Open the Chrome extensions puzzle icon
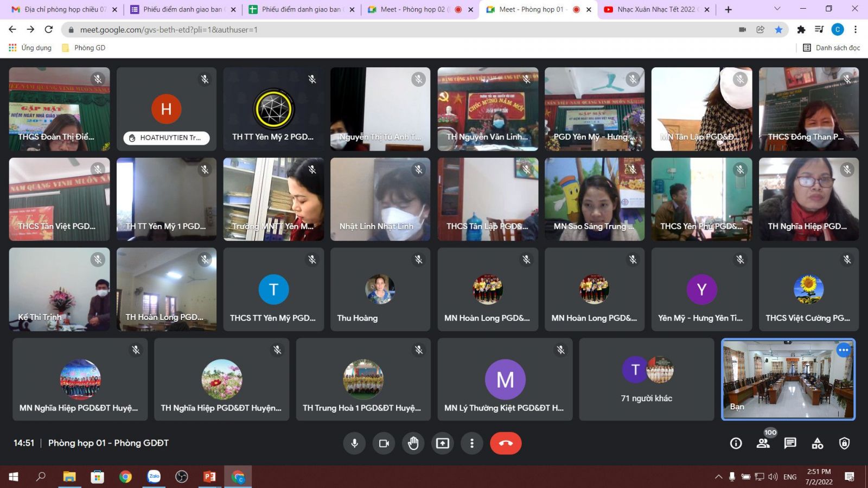868x488 pixels. coord(801,30)
